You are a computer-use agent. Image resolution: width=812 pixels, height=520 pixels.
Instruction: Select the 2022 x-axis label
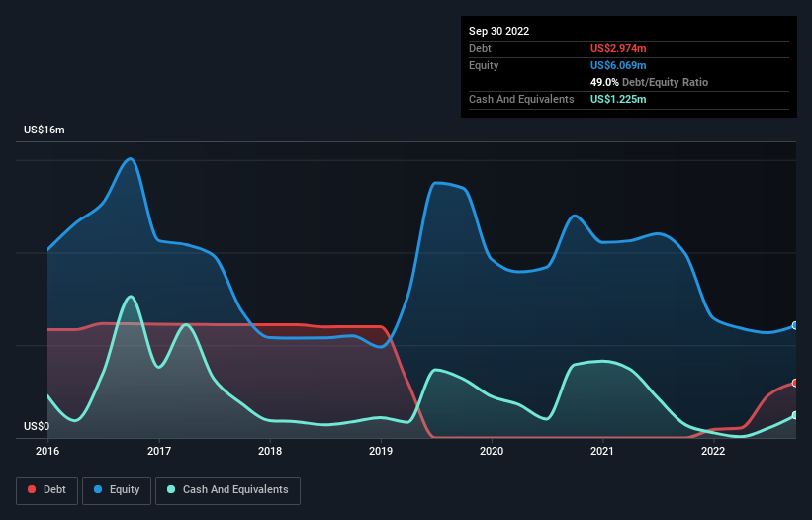pos(713,451)
